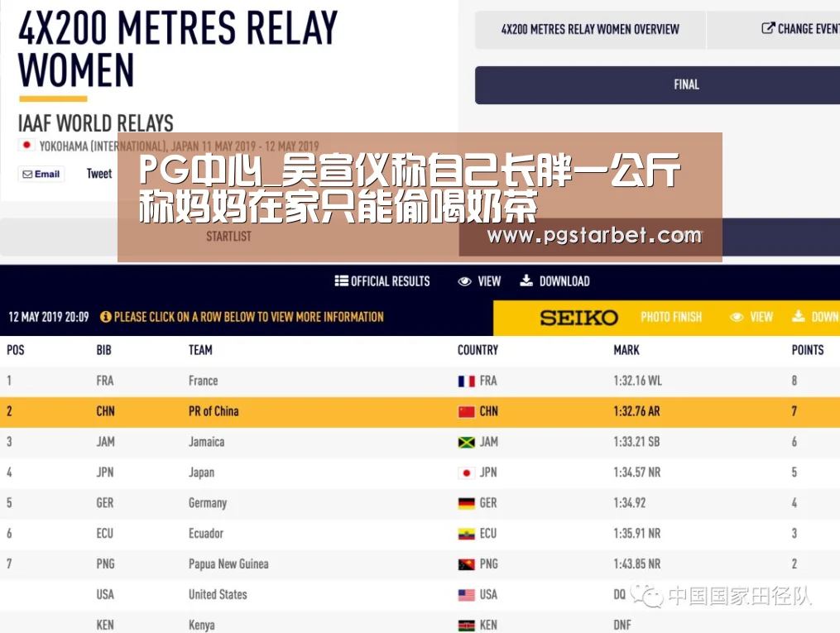This screenshot has height=633, width=840.
Task: Open the PR of China team row
Action: point(420,411)
